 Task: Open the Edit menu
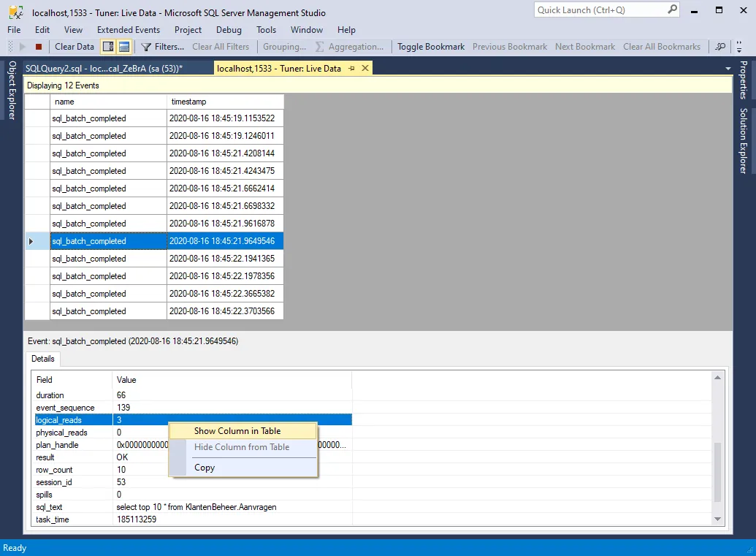tap(42, 30)
